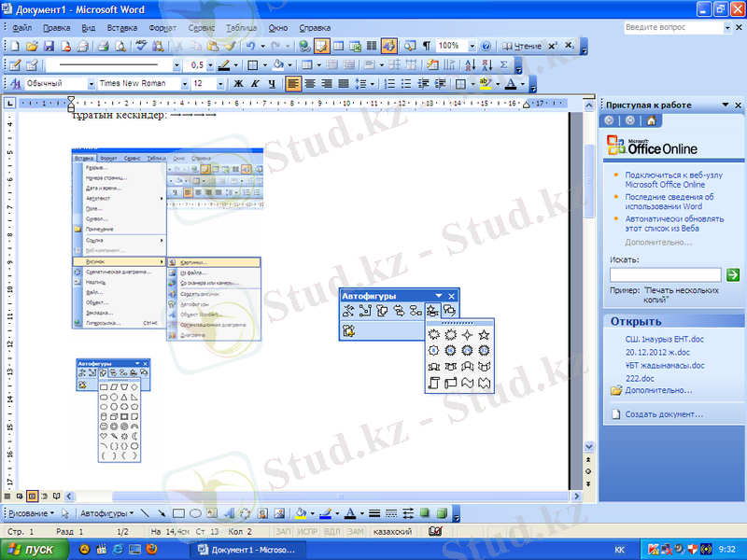The height and width of the screenshot is (560, 747).
Task: Click the Sort ascending icon
Action: point(470,65)
